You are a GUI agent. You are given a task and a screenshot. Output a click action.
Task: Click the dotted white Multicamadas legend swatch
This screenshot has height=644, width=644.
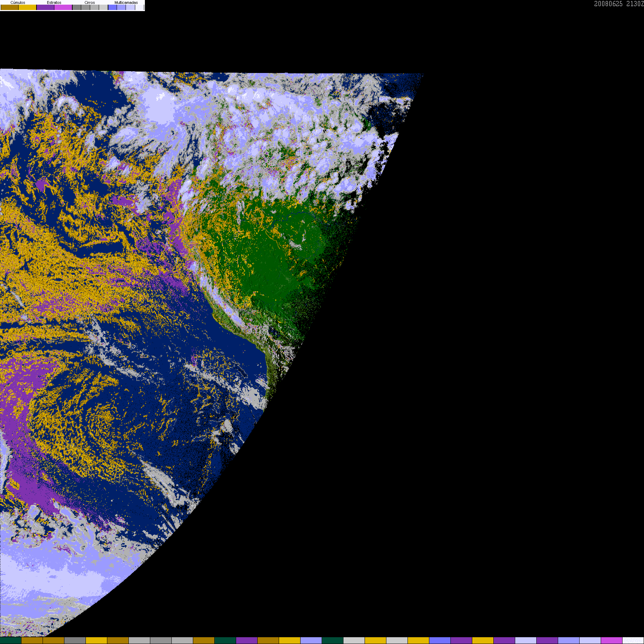[x=140, y=7]
